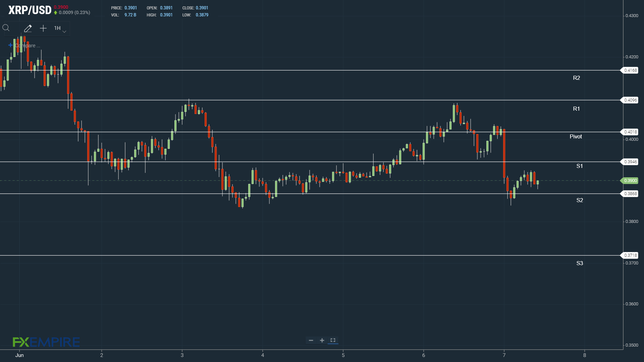Click the LOW 0.3879 value
Screen dimensions: 644x362
pos(202,15)
